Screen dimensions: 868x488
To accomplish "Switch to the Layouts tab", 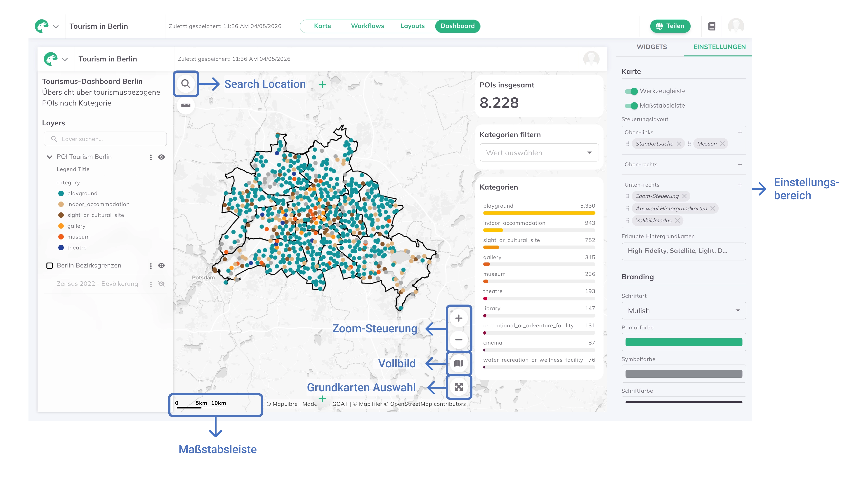I will click(x=412, y=26).
